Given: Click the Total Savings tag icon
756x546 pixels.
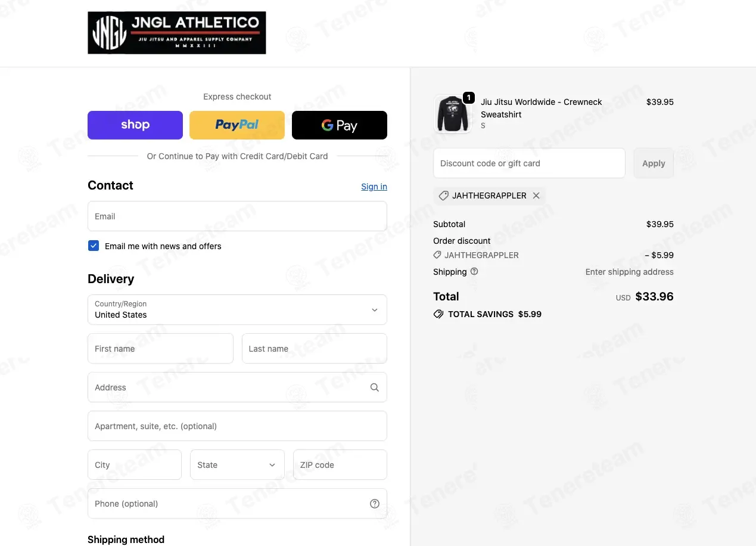Looking at the screenshot, I should (x=438, y=314).
